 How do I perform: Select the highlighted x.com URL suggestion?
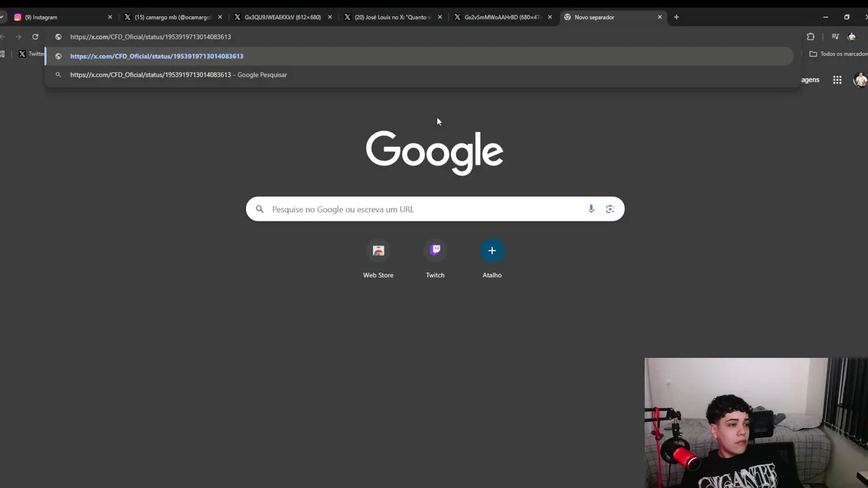pos(419,56)
